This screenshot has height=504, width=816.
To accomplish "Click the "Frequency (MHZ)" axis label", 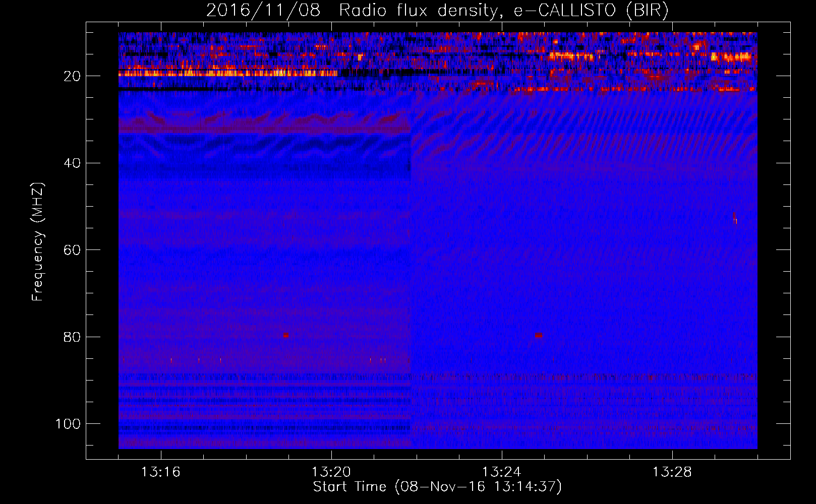I will 38,241.
